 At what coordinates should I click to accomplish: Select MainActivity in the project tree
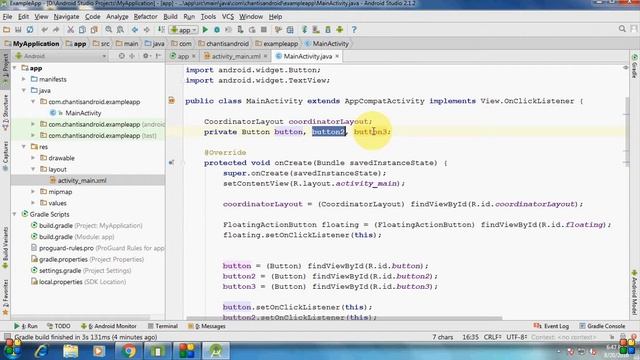[83, 113]
